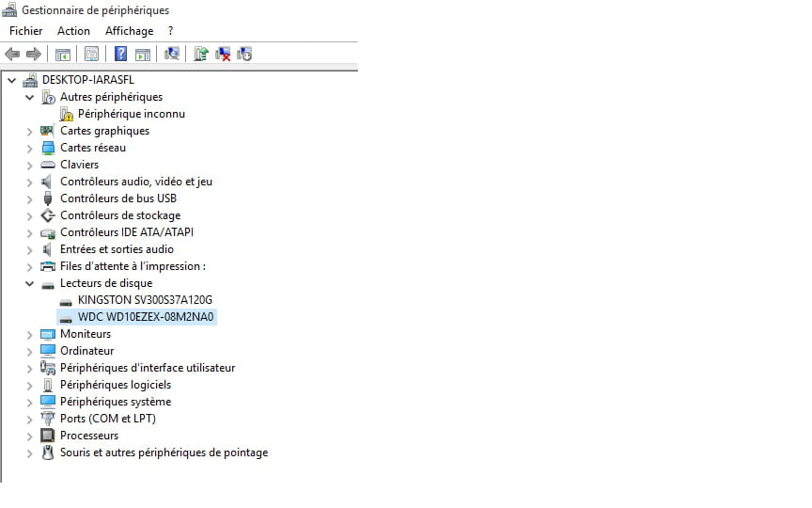Click the warning icon of Périphérique inconnu
This screenshot has height=508, width=812.
click(67, 114)
